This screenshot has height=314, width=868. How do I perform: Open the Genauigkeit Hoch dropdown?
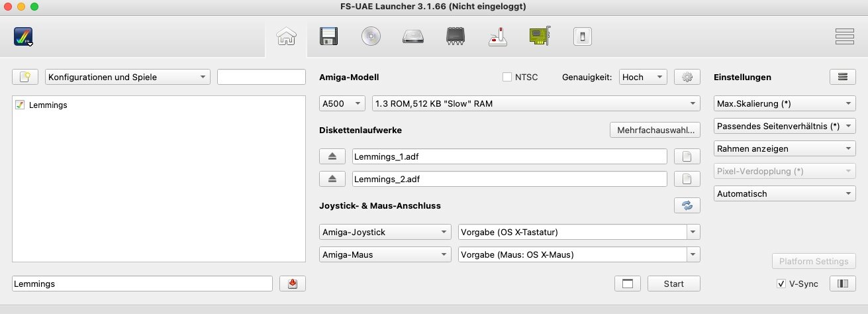pos(642,77)
